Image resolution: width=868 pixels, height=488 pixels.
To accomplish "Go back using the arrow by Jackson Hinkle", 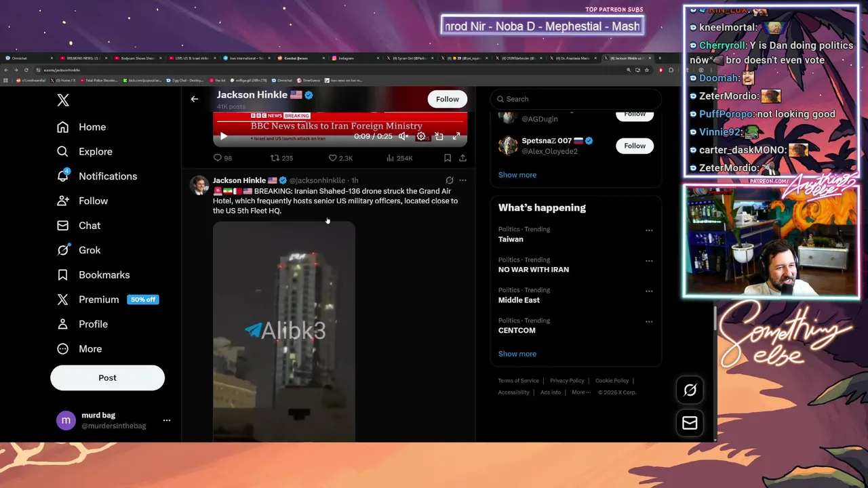I will [195, 99].
